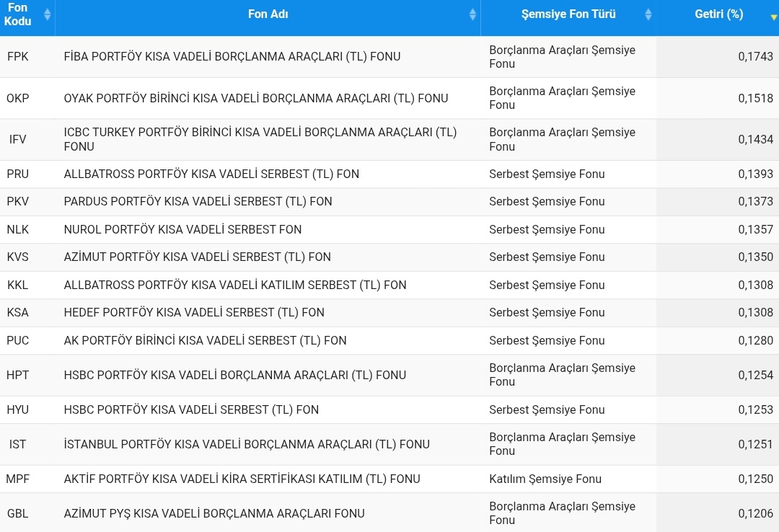
Task: Click return value 0,1253
Action: [756, 409]
